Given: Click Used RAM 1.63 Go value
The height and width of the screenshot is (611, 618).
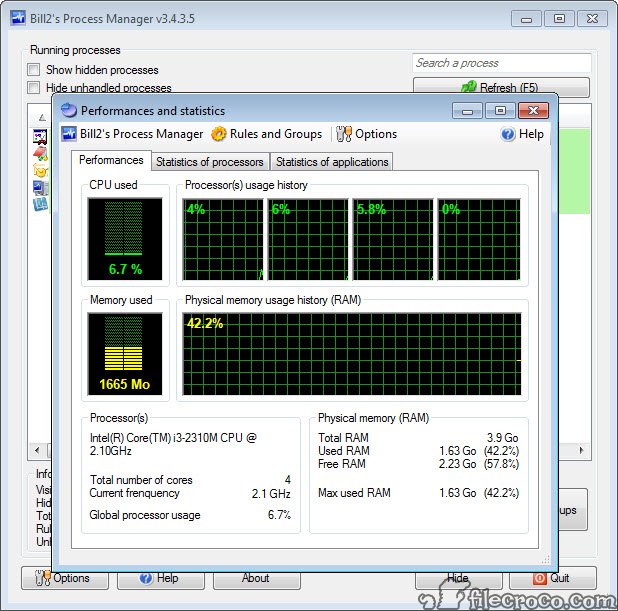Looking at the screenshot, I should coord(458,451).
